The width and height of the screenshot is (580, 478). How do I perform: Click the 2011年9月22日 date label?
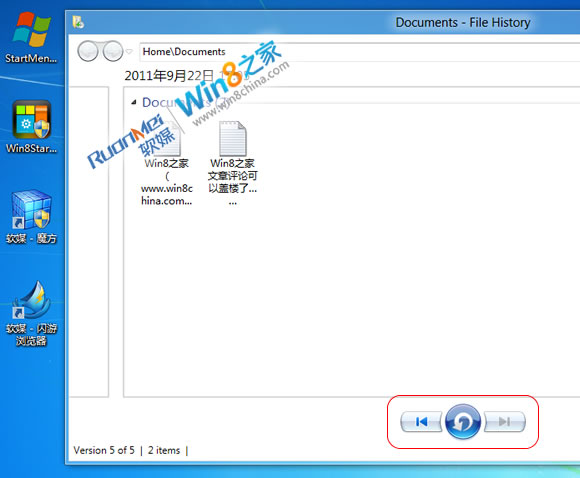click(169, 76)
